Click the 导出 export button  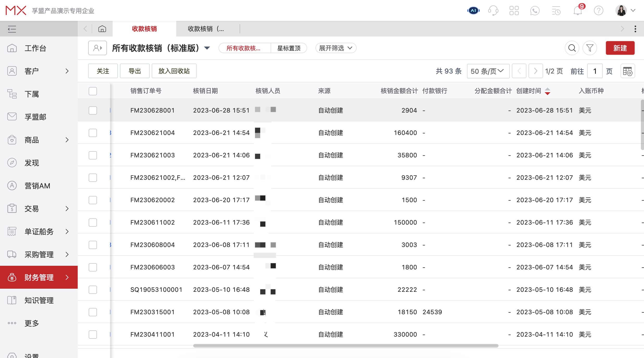(x=135, y=71)
